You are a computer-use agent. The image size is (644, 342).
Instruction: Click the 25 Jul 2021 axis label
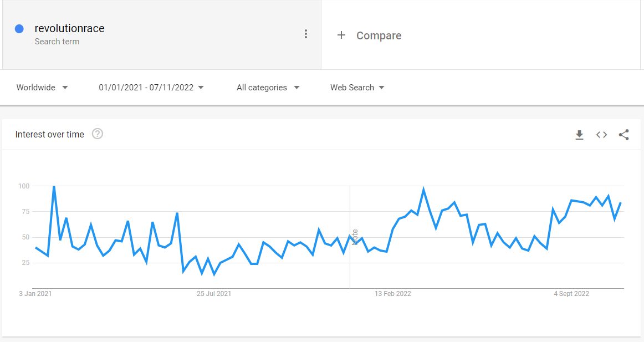pyautogui.click(x=214, y=294)
